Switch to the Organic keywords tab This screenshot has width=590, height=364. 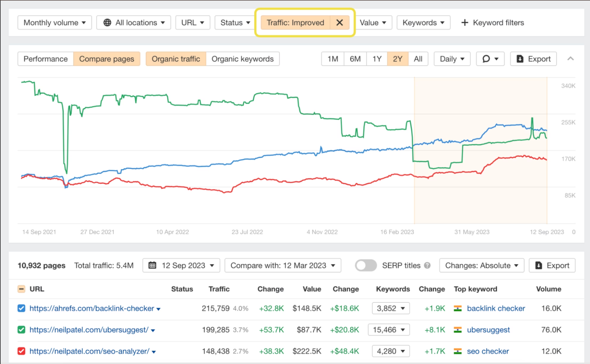click(243, 59)
